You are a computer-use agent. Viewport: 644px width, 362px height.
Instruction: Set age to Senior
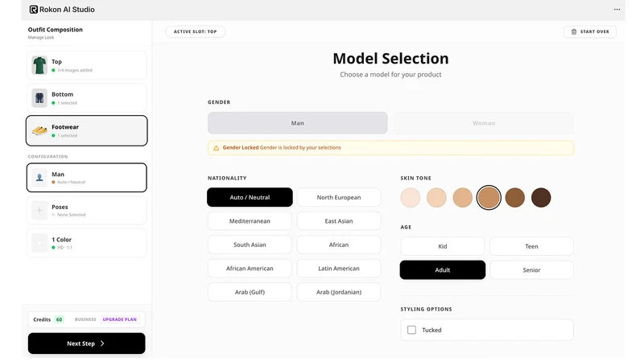point(531,270)
